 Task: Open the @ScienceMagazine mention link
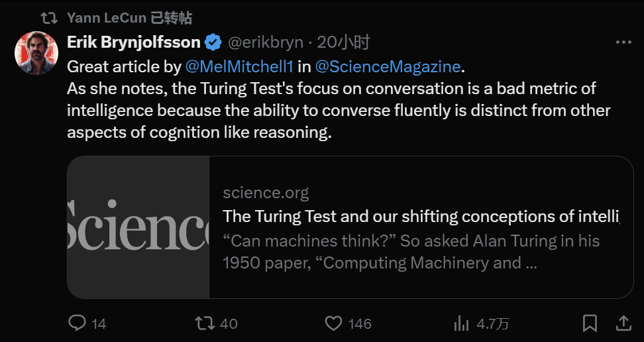[x=388, y=66]
